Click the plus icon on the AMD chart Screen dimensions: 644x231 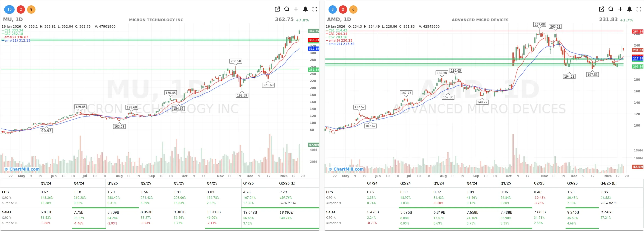[x=620, y=9]
